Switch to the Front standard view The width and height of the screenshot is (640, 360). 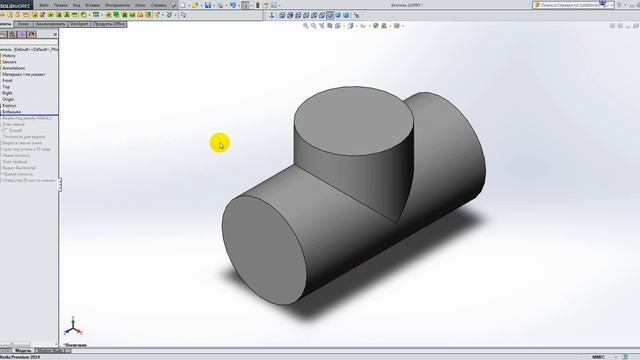[282, 15]
